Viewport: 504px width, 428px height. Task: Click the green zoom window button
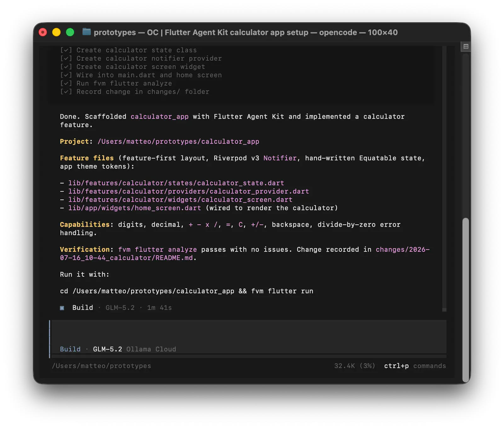click(70, 32)
